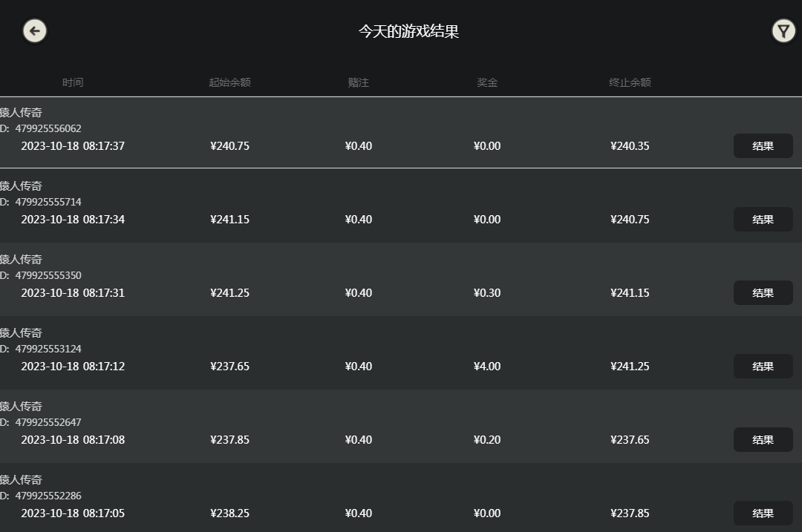
Task: Select game ID 479925555714
Action: [x=48, y=202]
